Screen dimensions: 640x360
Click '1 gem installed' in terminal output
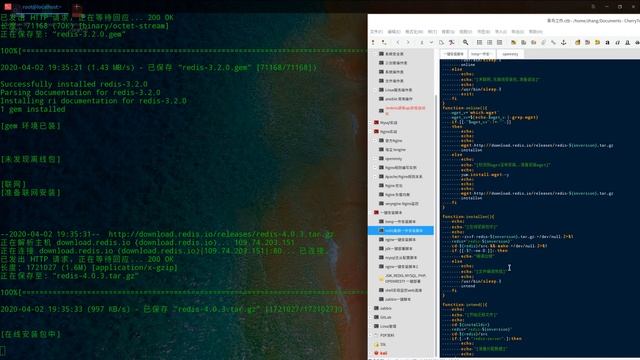(x=33, y=109)
